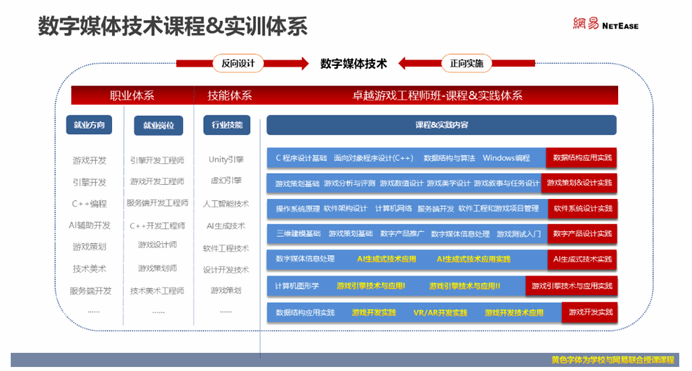Select the yellow VR/AR开发实践 course
This screenshot has width=692, height=371.
click(x=440, y=313)
